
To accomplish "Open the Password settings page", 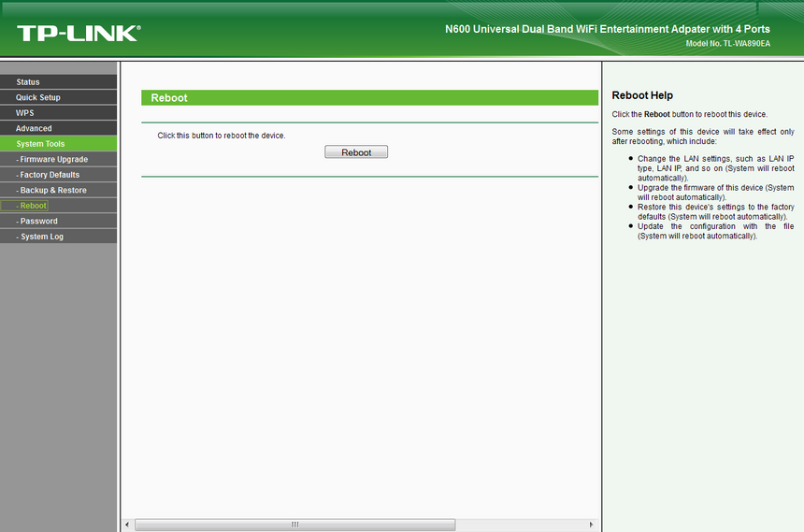I will click(38, 222).
